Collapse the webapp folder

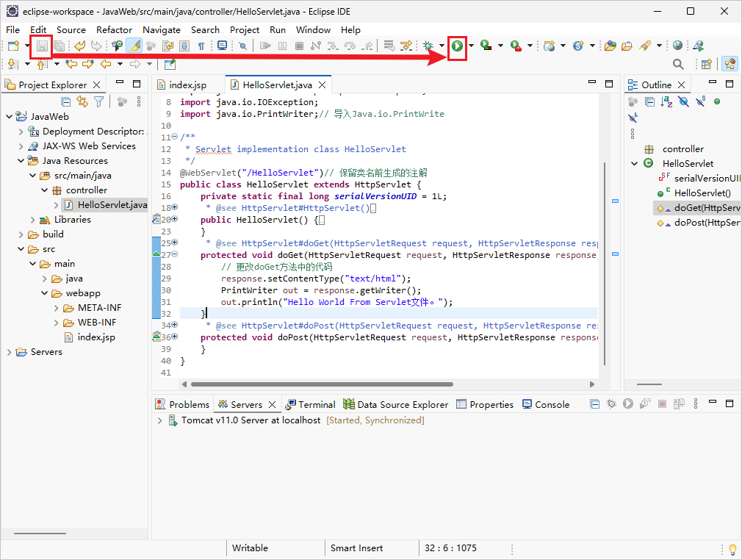(x=45, y=293)
